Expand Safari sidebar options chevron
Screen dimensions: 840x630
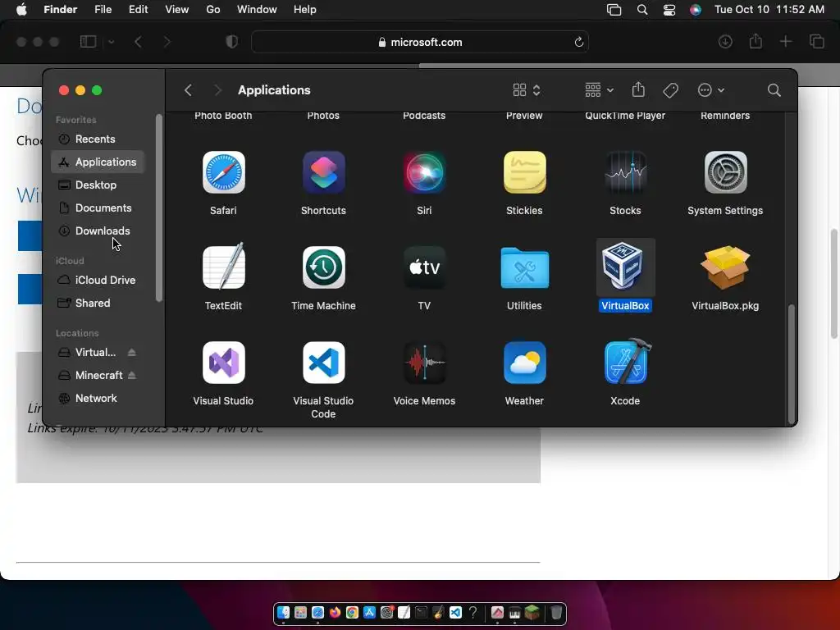click(111, 42)
